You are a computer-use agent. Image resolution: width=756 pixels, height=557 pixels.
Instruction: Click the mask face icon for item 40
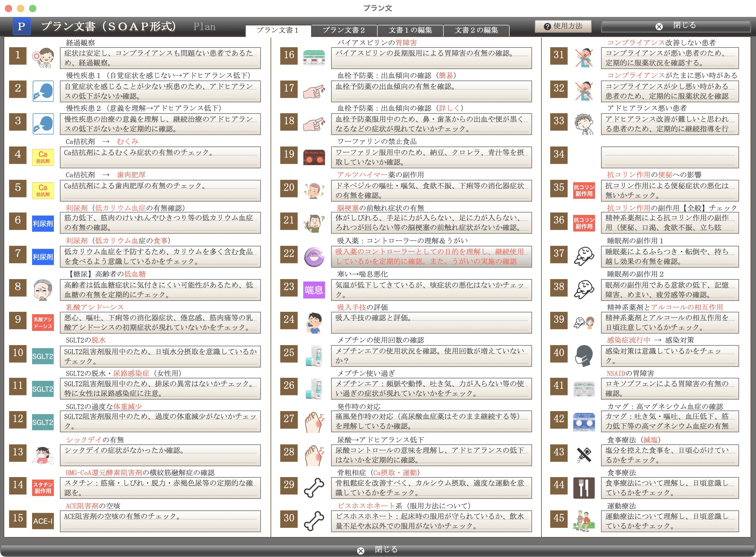[584, 356]
